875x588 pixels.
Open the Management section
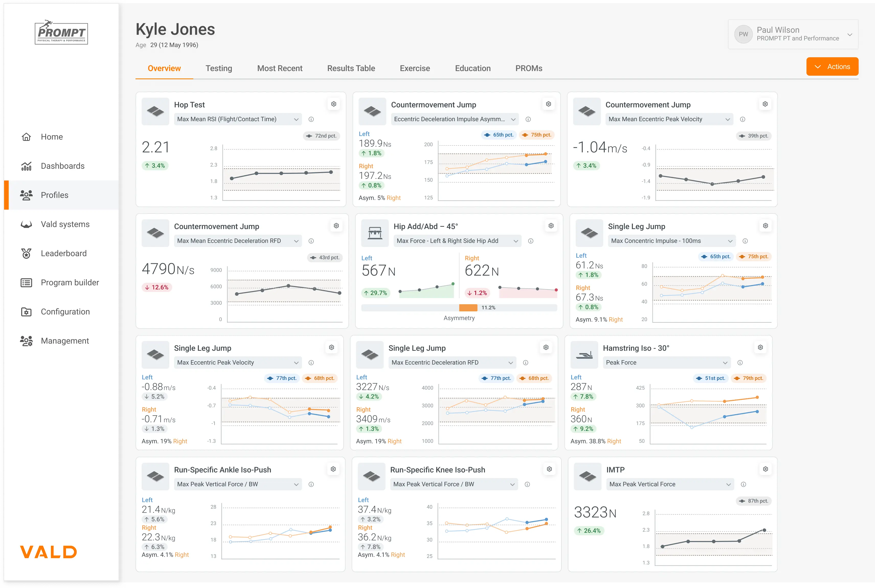(64, 341)
